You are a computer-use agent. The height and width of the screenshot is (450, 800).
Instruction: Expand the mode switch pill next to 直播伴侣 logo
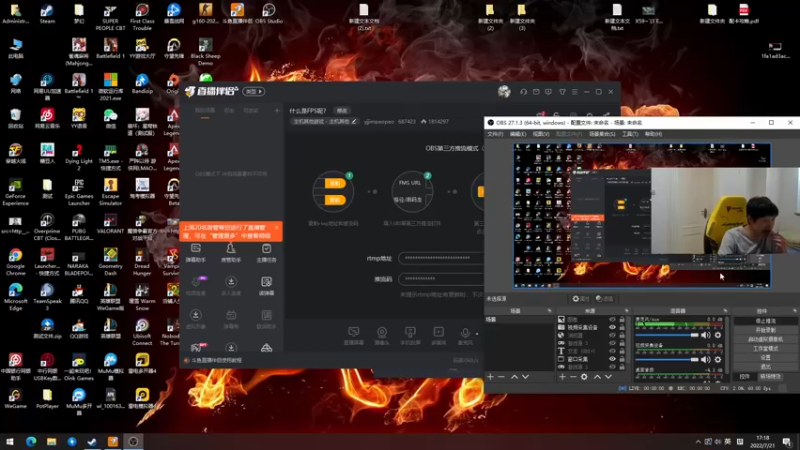(254, 91)
